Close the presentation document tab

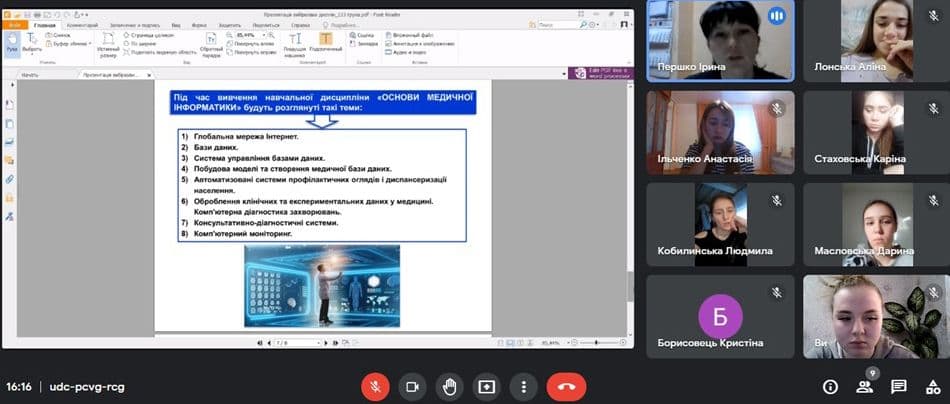149,75
